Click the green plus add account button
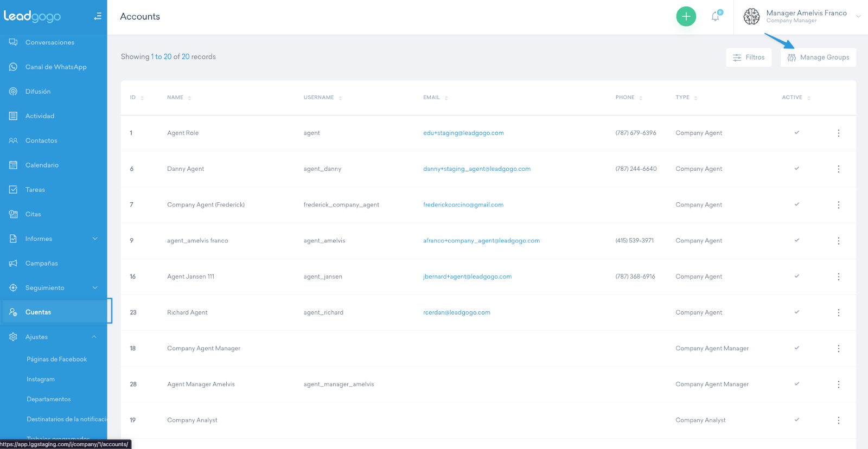The image size is (868, 449). tap(686, 16)
